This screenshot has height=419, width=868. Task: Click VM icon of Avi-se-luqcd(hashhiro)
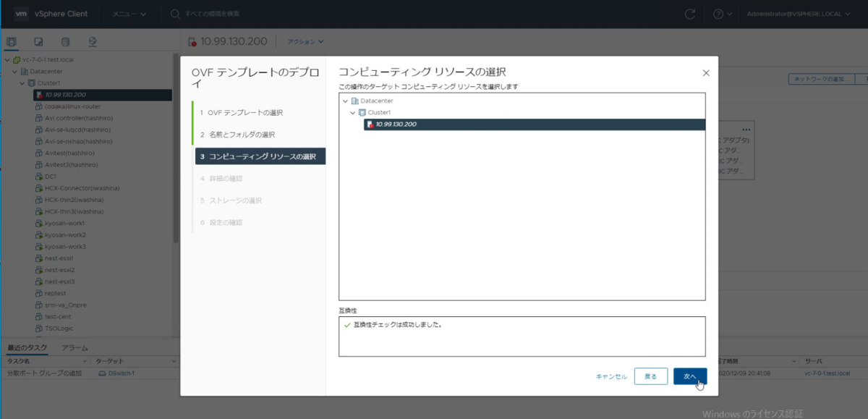click(x=39, y=130)
